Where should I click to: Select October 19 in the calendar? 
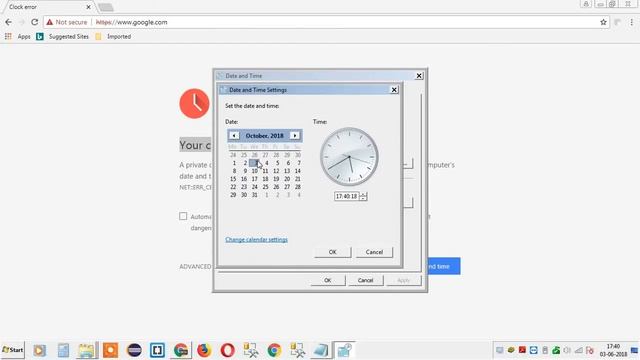point(276,179)
